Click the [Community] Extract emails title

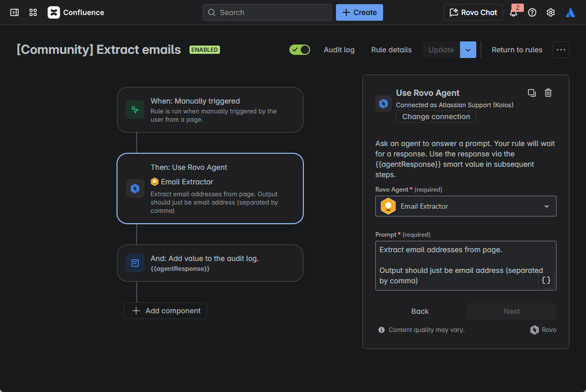[x=99, y=49]
